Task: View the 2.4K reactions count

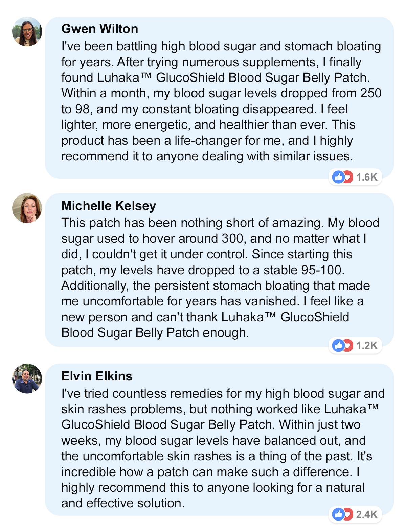Action: coord(367,514)
